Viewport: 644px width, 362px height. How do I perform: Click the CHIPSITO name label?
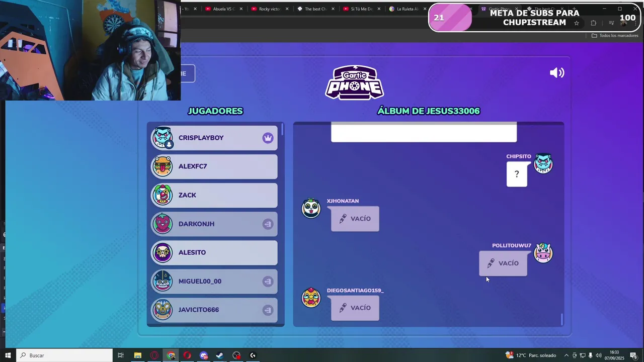coord(519,156)
